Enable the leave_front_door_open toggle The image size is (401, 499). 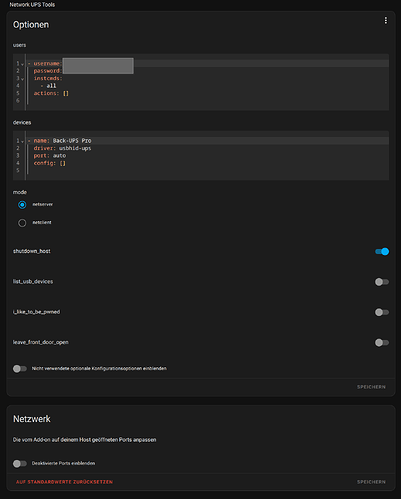(x=382, y=343)
